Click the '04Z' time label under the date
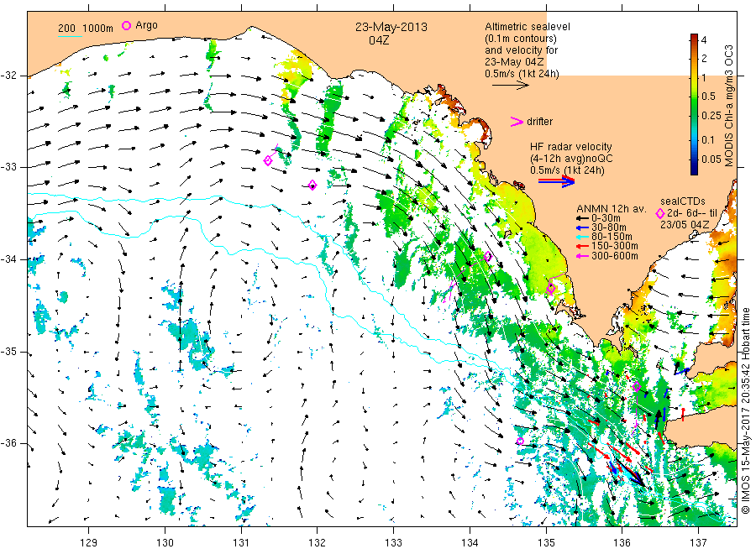Screen dimensions: 756x554 pyautogui.click(x=379, y=40)
